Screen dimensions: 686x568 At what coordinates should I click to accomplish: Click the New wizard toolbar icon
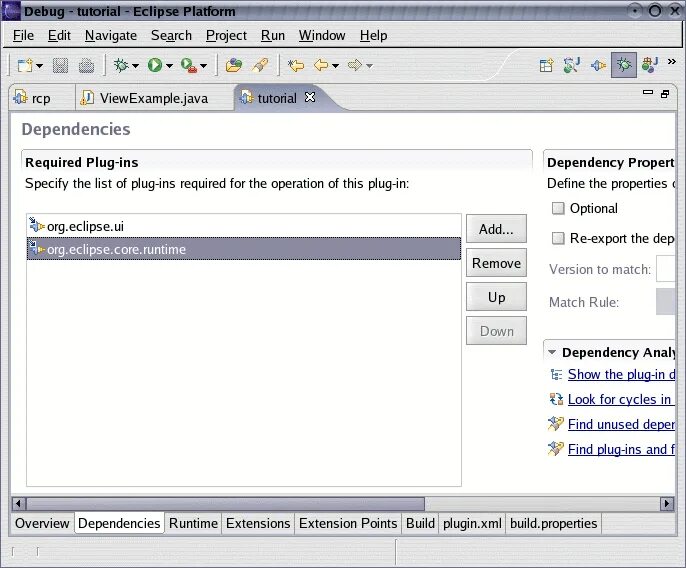pyautogui.click(x=25, y=66)
